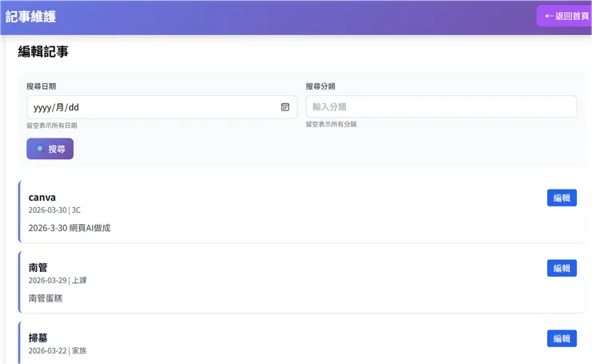Select the canva note title

click(x=42, y=198)
